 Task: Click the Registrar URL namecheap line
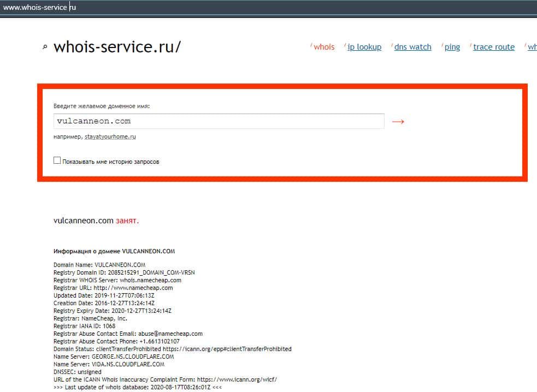click(x=113, y=288)
